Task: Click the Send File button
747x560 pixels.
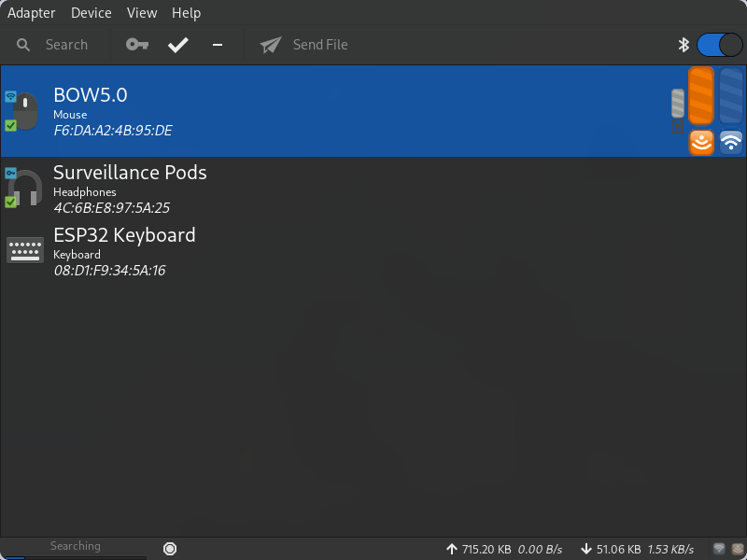Action: (x=304, y=45)
